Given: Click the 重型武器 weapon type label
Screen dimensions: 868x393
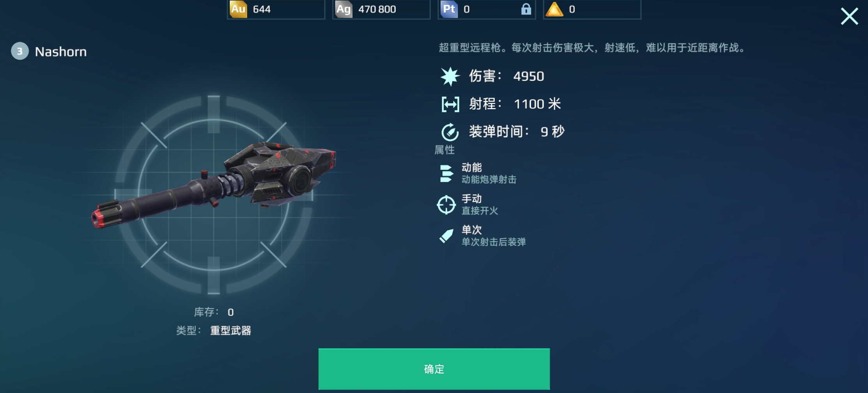Looking at the screenshot, I should [230, 331].
